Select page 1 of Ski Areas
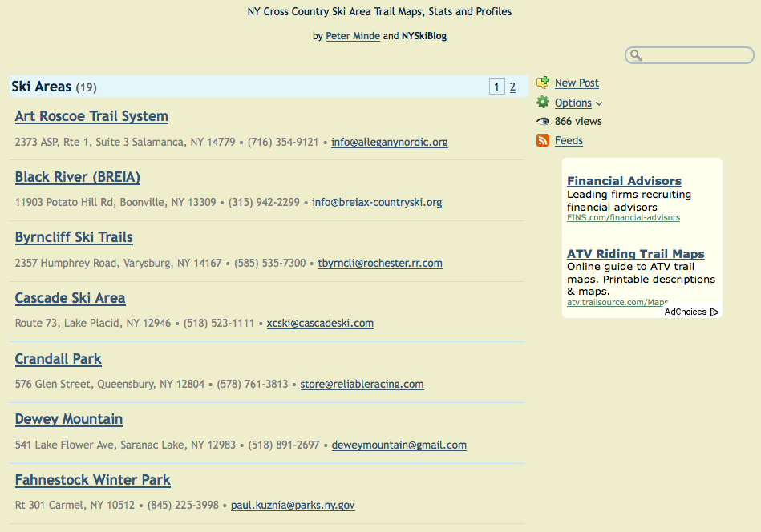This screenshot has height=532, width=761. [x=496, y=87]
